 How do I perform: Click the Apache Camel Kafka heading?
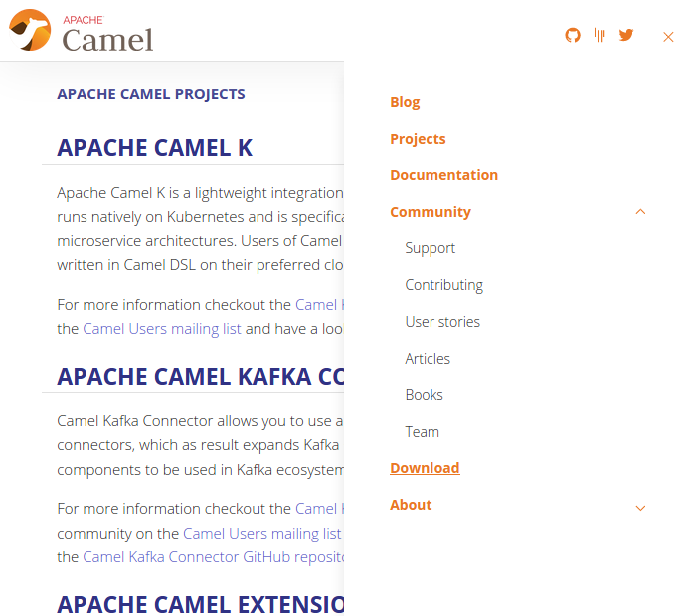201,377
